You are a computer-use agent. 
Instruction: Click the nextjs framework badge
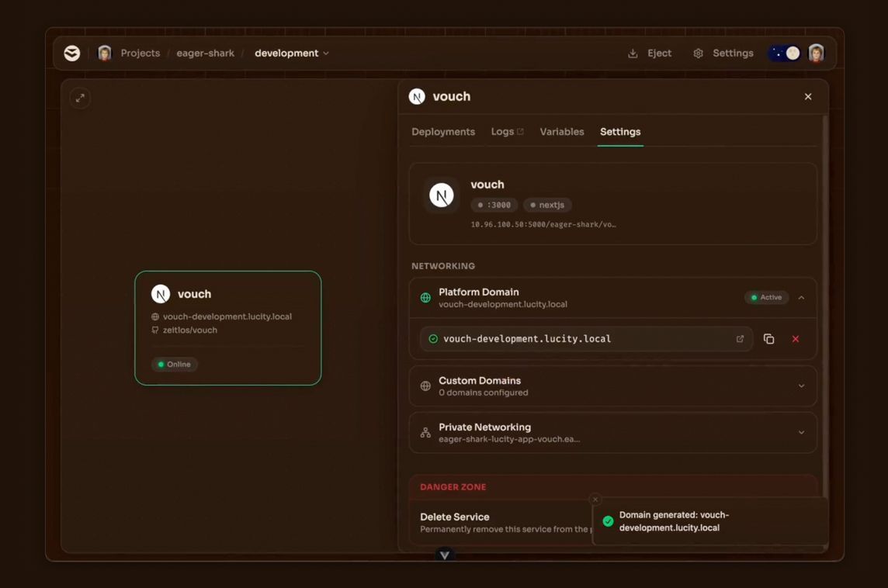[547, 205]
